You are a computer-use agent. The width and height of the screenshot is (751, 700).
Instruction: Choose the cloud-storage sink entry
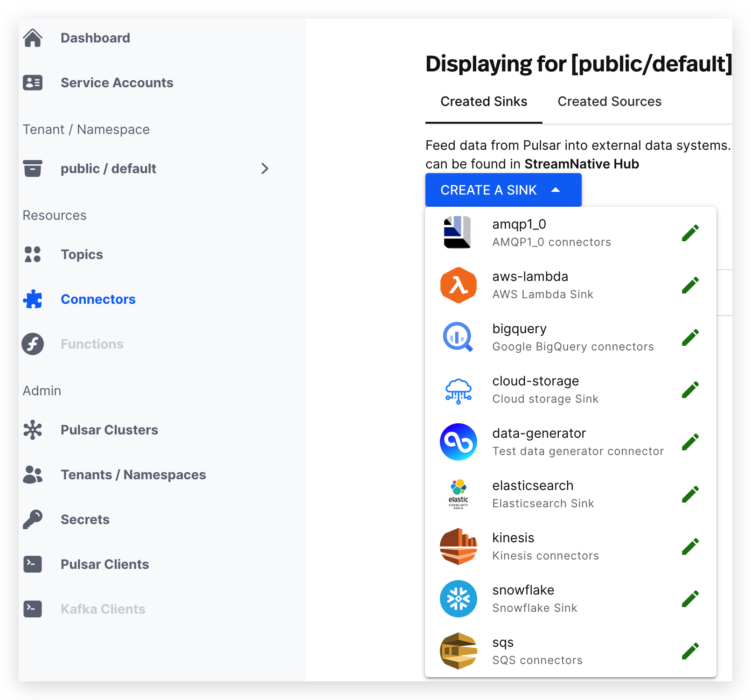click(570, 390)
